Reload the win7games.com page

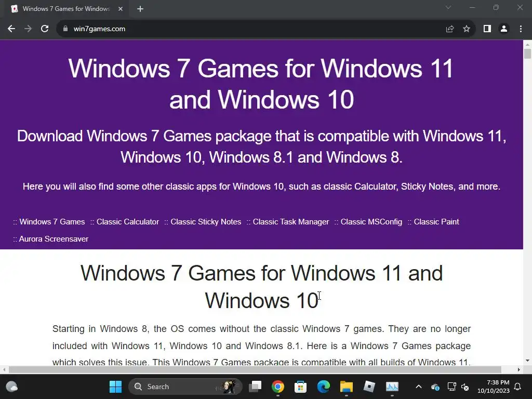[45, 29]
